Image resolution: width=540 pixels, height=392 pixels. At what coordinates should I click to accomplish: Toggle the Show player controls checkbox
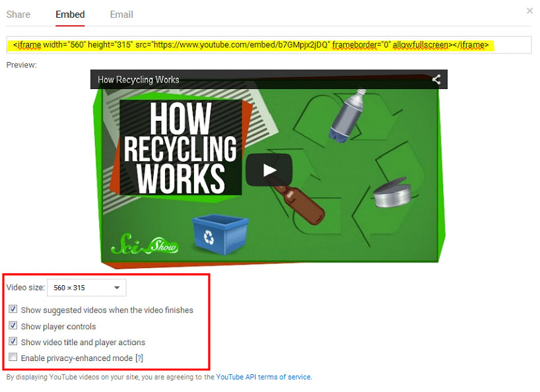coord(13,325)
